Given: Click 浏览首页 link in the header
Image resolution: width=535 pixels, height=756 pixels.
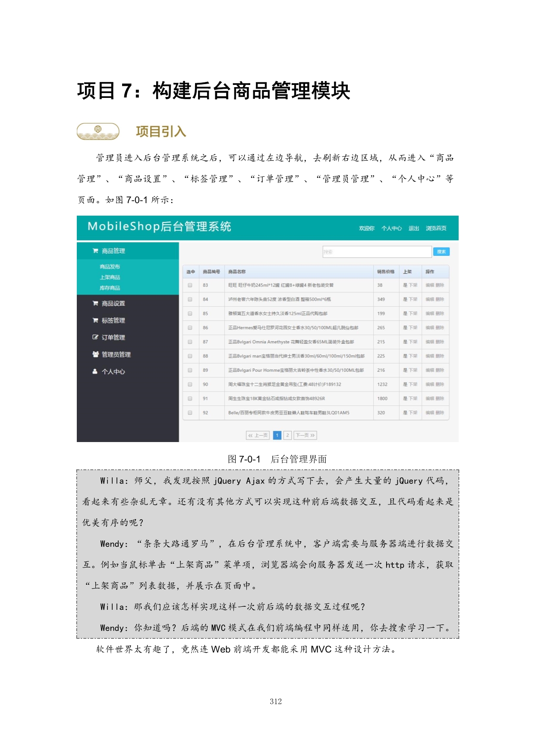Looking at the screenshot, I should point(436,229).
